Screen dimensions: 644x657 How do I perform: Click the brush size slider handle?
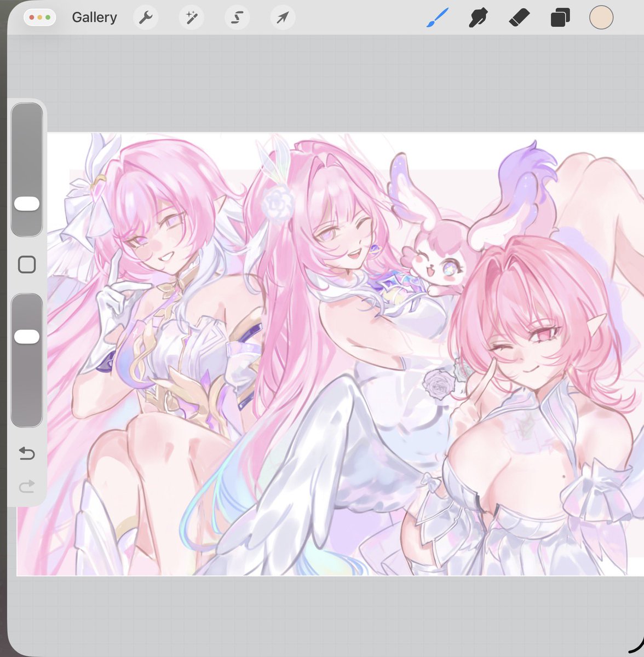click(27, 204)
